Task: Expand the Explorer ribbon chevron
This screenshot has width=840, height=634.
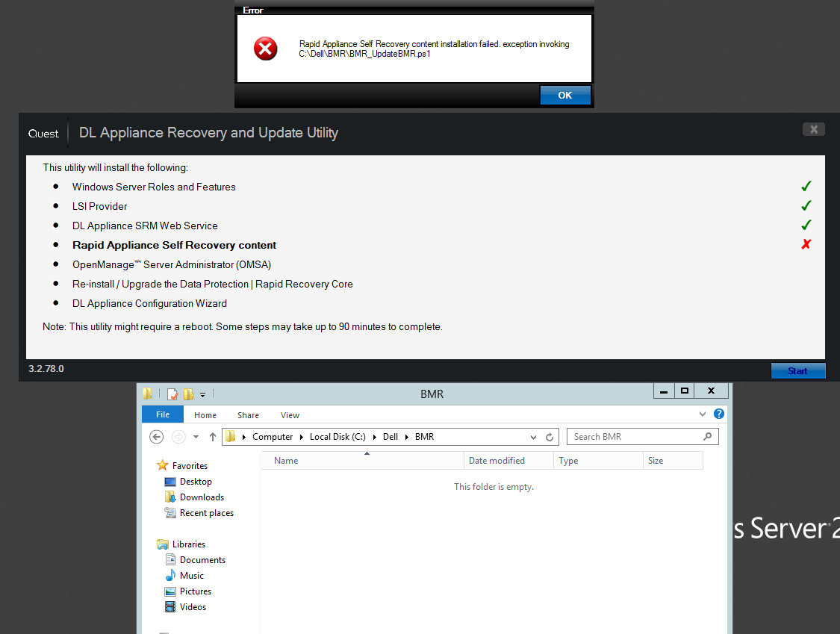Action: click(703, 414)
